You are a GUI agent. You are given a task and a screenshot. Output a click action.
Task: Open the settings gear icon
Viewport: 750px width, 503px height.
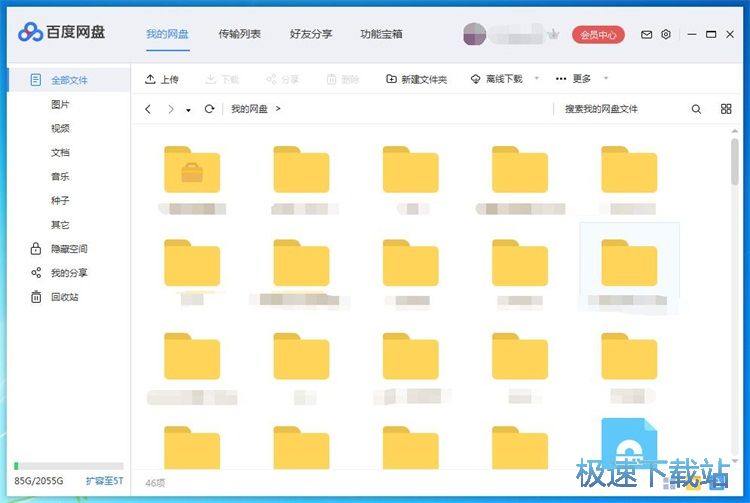coord(666,34)
